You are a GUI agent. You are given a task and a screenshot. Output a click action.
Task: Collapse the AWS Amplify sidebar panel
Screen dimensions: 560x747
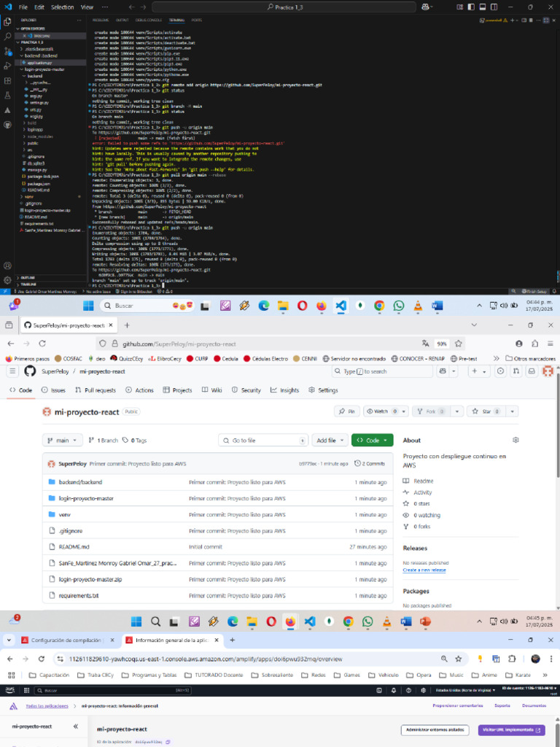coord(75,727)
